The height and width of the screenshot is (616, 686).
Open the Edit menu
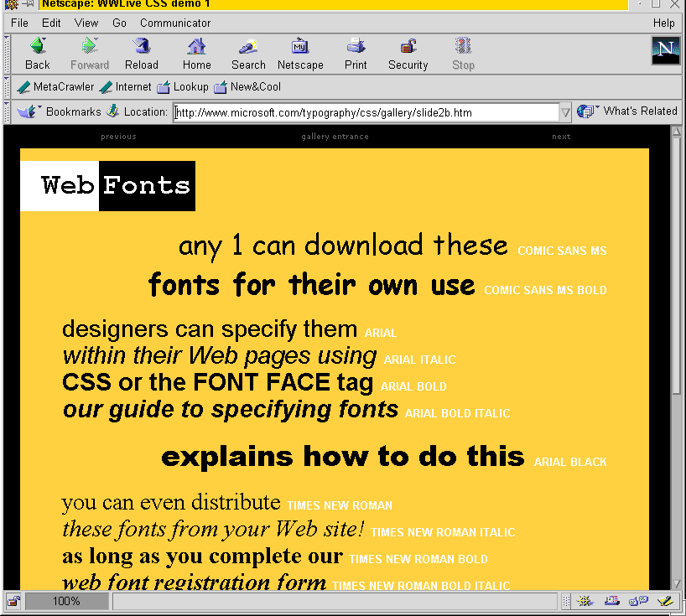click(x=51, y=23)
